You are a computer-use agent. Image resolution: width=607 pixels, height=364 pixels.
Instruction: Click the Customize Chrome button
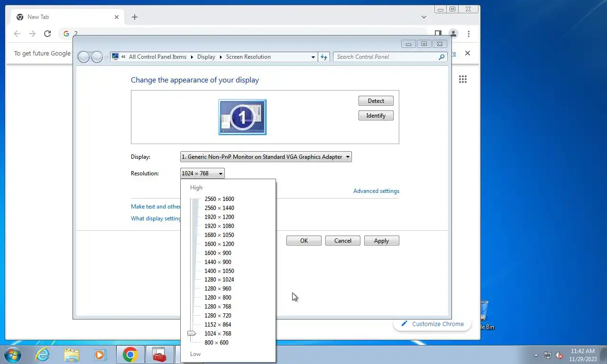(x=432, y=324)
